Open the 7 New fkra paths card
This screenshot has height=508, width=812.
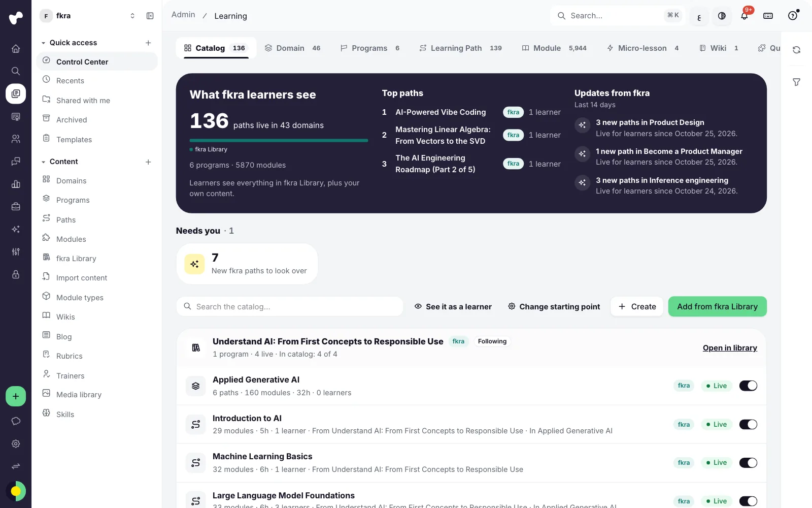point(247,264)
